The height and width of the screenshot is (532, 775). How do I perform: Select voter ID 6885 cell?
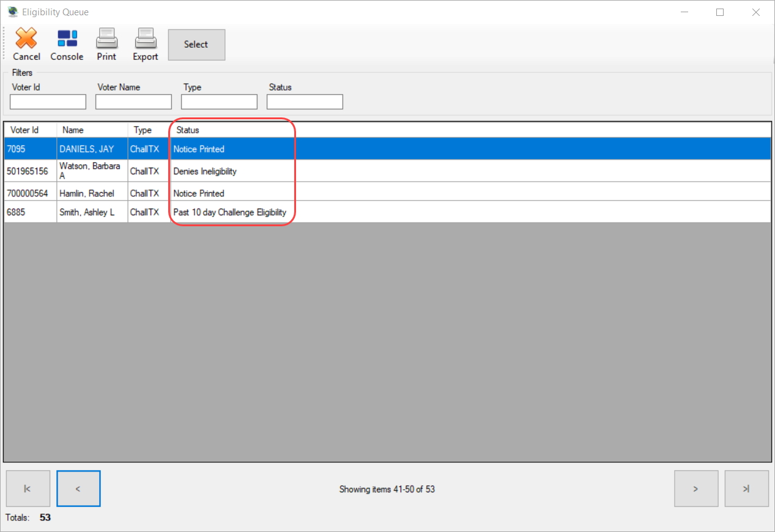[31, 213]
